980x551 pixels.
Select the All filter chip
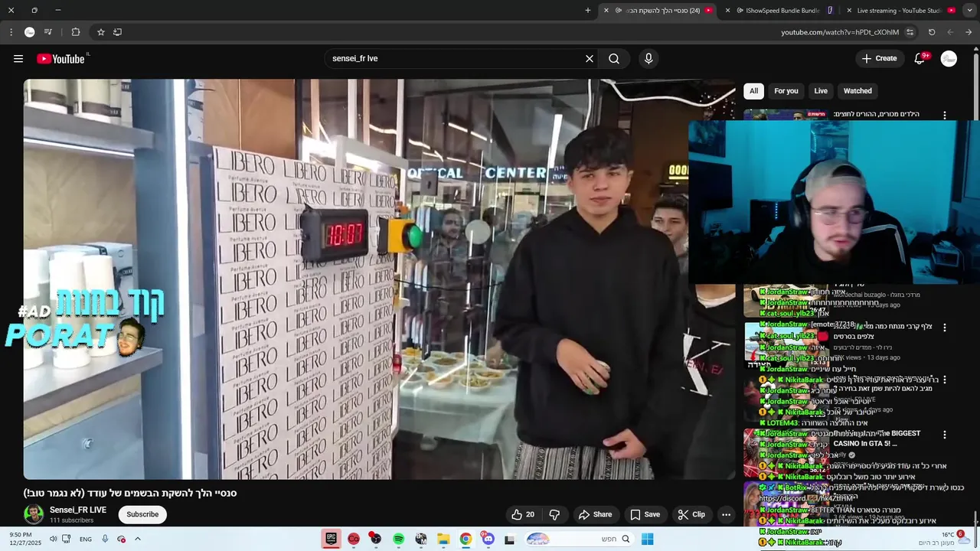(x=753, y=91)
